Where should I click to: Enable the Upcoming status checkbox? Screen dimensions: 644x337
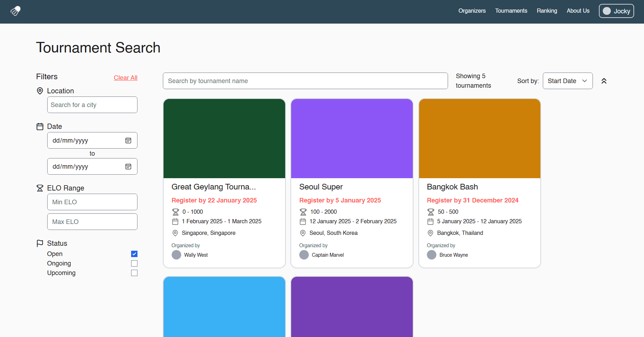pyautogui.click(x=134, y=273)
